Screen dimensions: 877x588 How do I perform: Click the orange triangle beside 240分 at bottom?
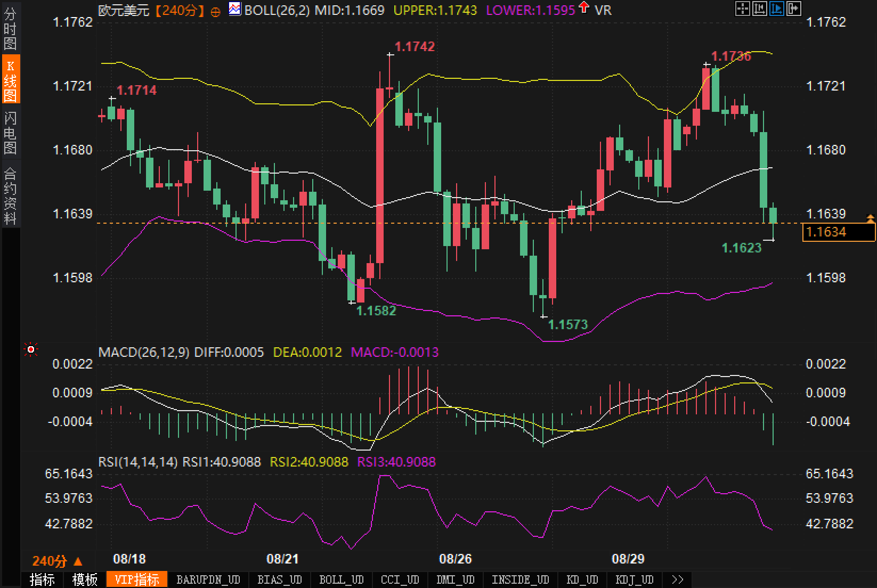point(78,561)
